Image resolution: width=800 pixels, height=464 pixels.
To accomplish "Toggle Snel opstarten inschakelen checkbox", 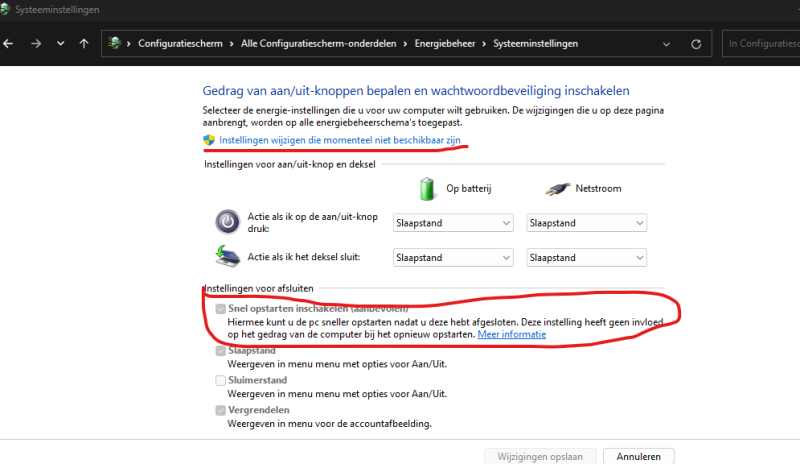I will 220,308.
